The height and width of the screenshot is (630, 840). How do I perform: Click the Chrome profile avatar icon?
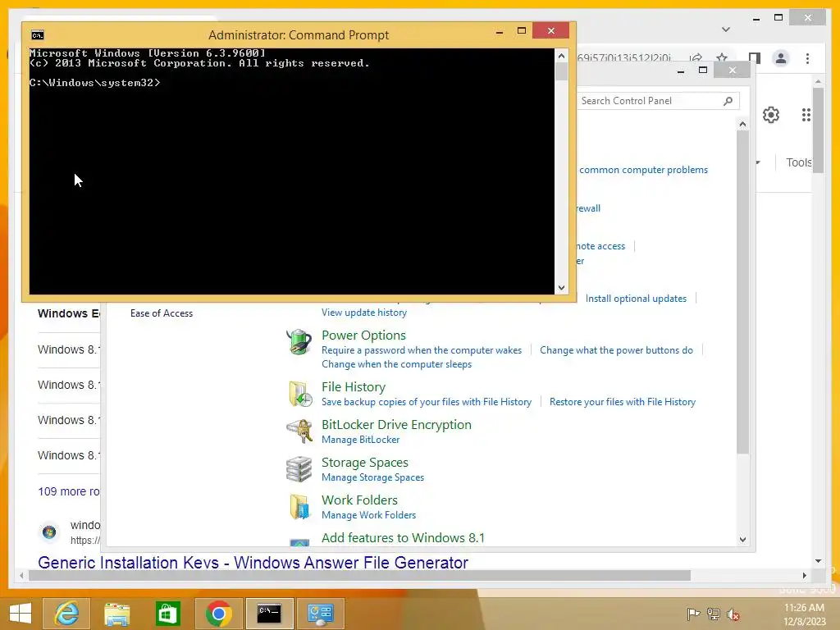coord(781,58)
